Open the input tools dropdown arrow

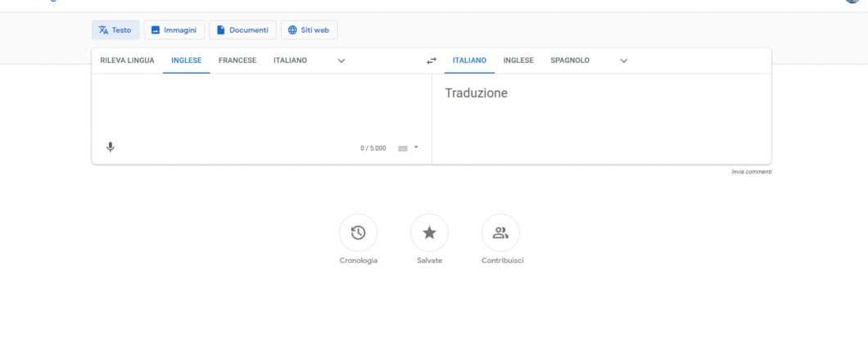416,147
